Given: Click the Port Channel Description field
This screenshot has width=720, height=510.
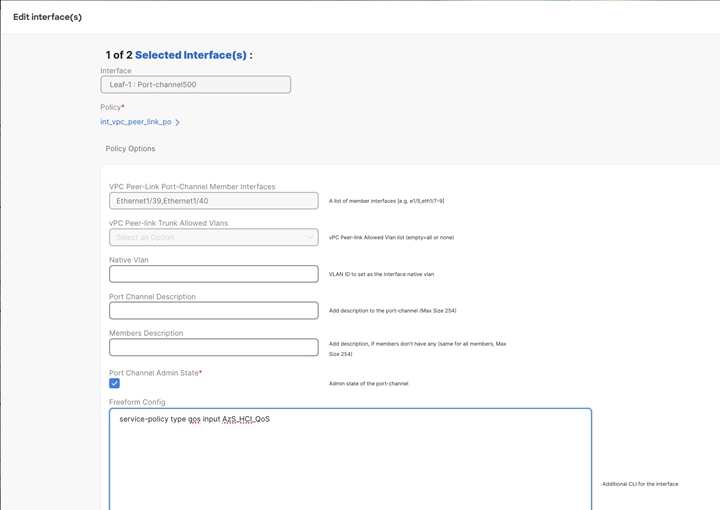Looking at the screenshot, I should pyautogui.click(x=214, y=311).
